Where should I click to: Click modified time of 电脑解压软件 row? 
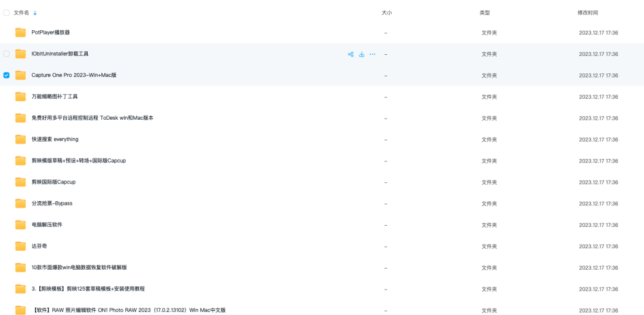599,224
